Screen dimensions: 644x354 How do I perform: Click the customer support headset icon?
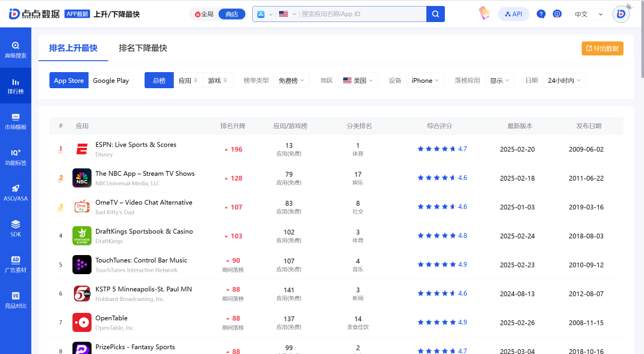click(557, 14)
